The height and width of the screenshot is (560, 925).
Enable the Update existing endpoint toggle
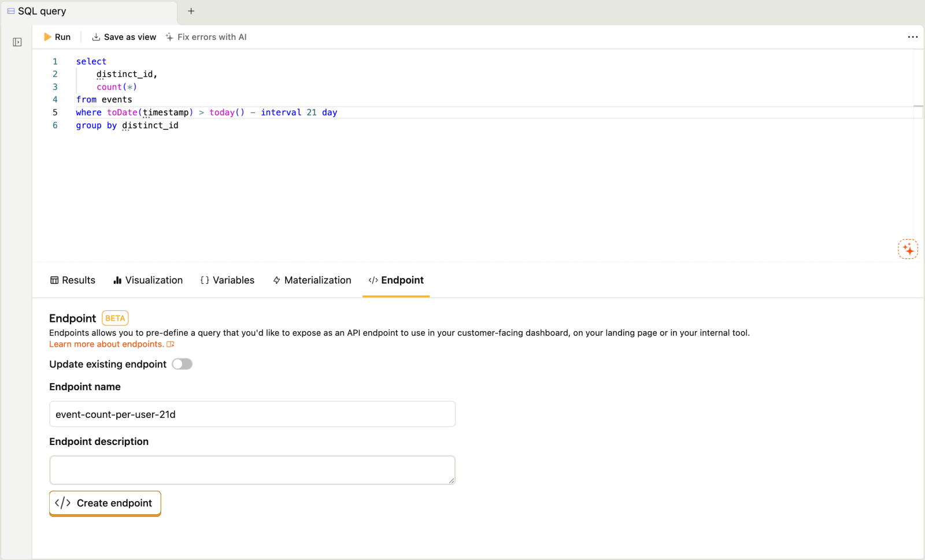point(182,364)
